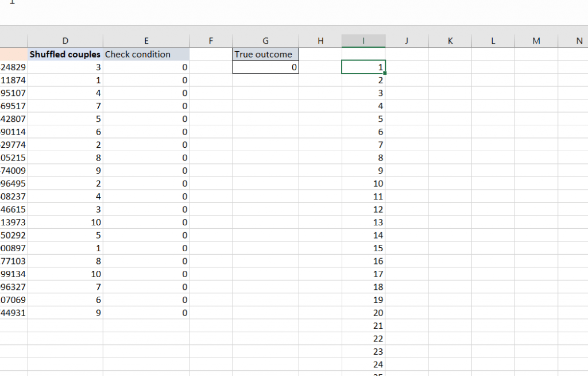Select the bordered 0 cell under True outcome
Screen dimensions: 588x376
point(265,67)
